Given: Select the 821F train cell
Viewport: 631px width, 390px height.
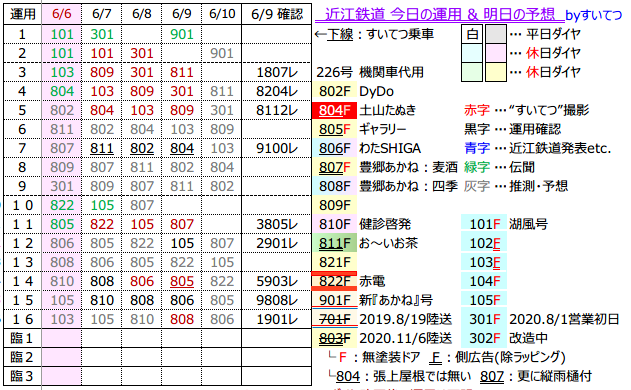Looking at the screenshot, I should coord(334,262).
